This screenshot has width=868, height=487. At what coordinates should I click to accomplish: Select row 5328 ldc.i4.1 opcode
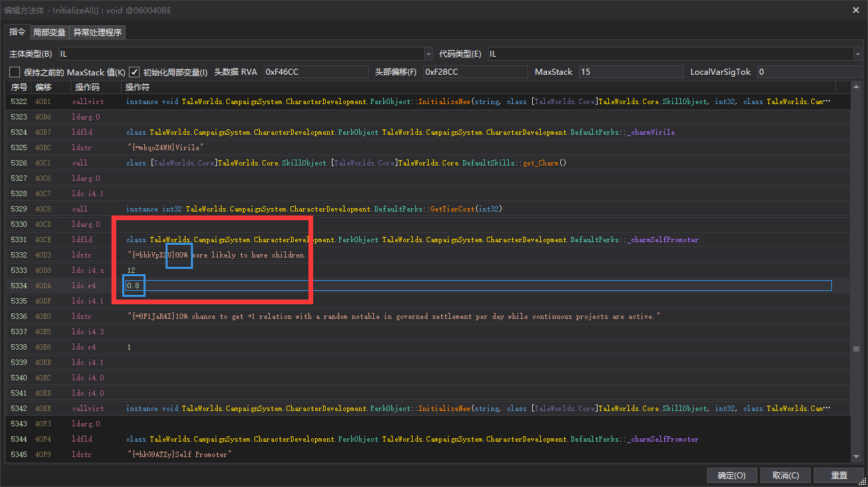(x=88, y=193)
